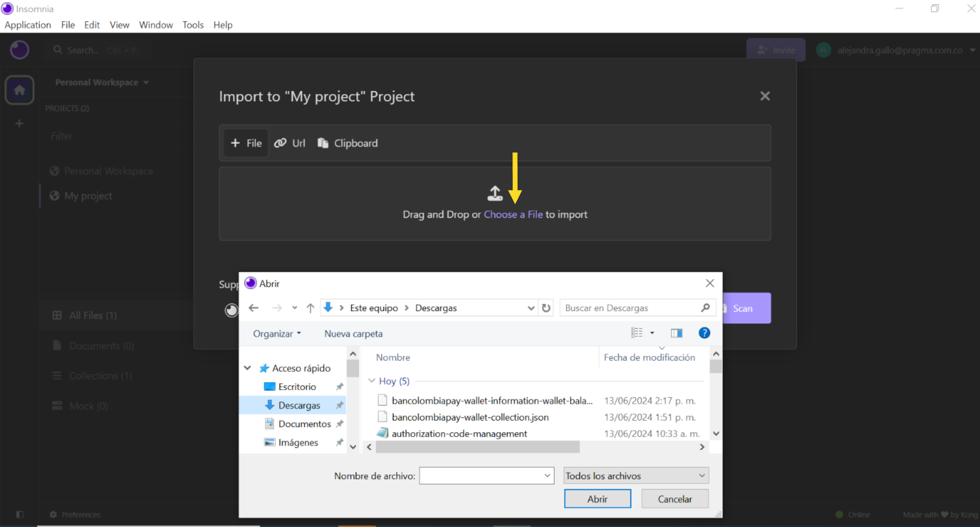This screenshot has width=980, height=527.
Task: Open file dialog help icon
Action: coord(704,333)
